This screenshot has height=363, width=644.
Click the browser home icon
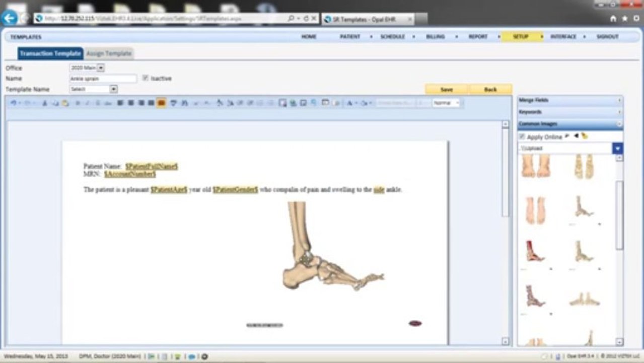pyautogui.click(x=613, y=19)
